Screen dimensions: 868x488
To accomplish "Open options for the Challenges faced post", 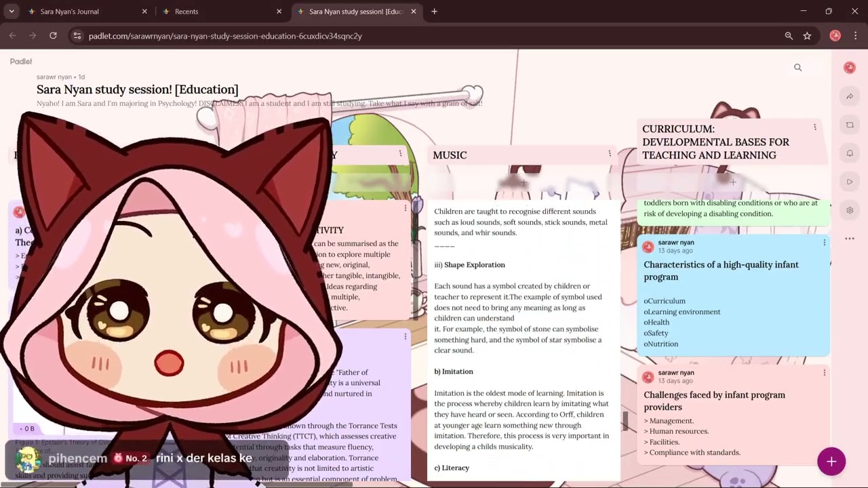I will coord(825,372).
